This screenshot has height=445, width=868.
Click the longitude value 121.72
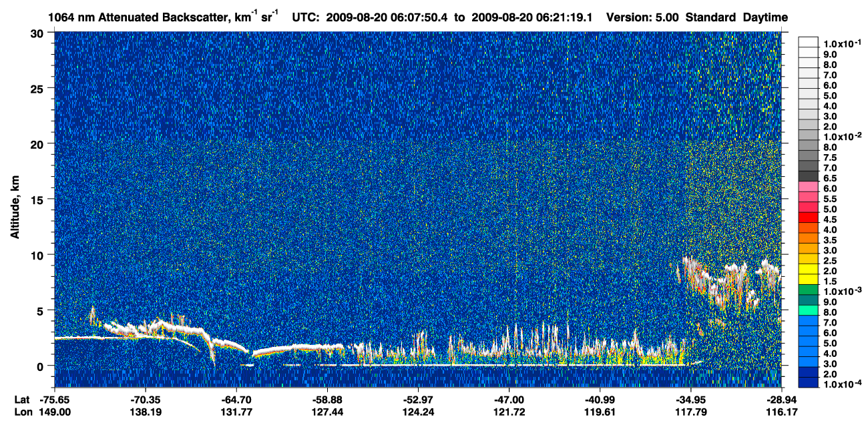tap(509, 412)
